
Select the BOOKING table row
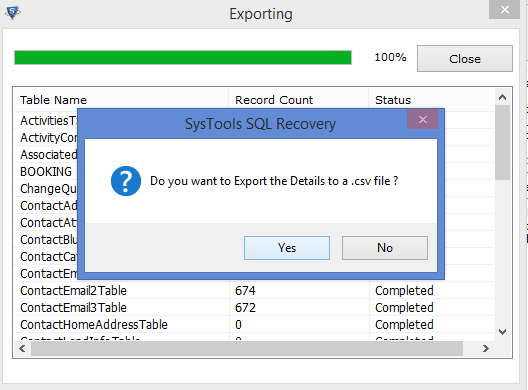pyautogui.click(x=46, y=172)
